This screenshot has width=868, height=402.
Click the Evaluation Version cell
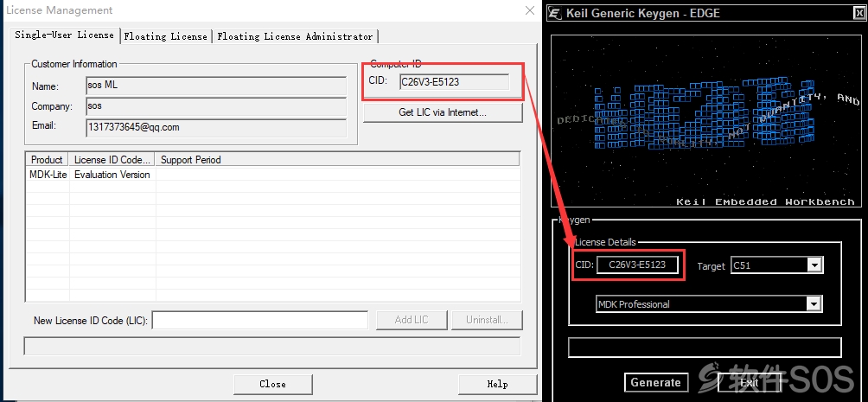112,175
